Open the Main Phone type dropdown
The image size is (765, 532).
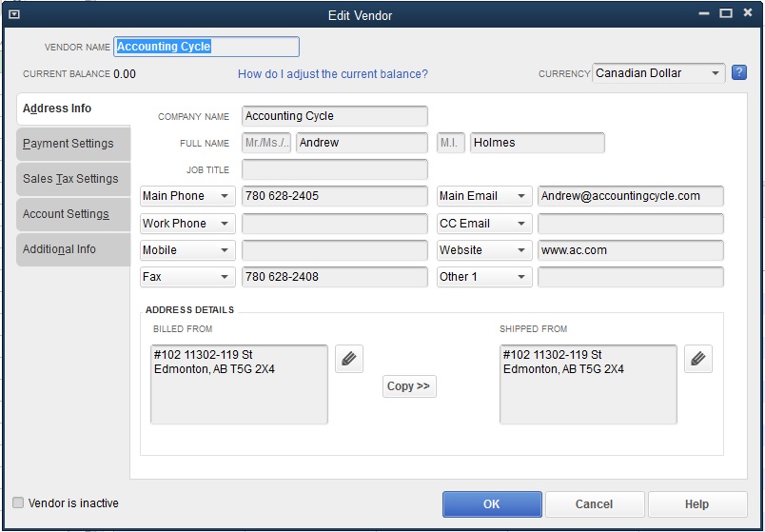pos(187,196)
